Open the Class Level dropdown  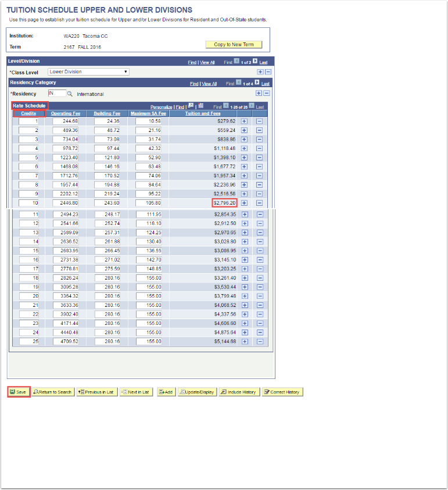[88, 72]
